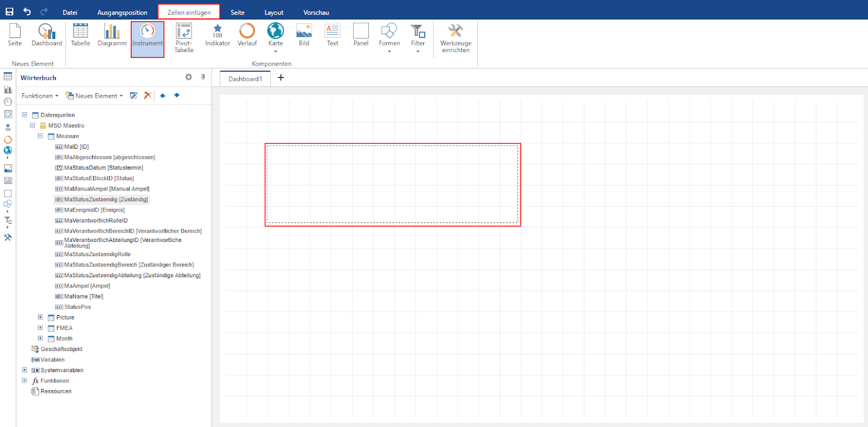Select MaStatusZustaendig [Zuständig] field
Viewport: 868px width, 427px height.
tap(102, 199)
